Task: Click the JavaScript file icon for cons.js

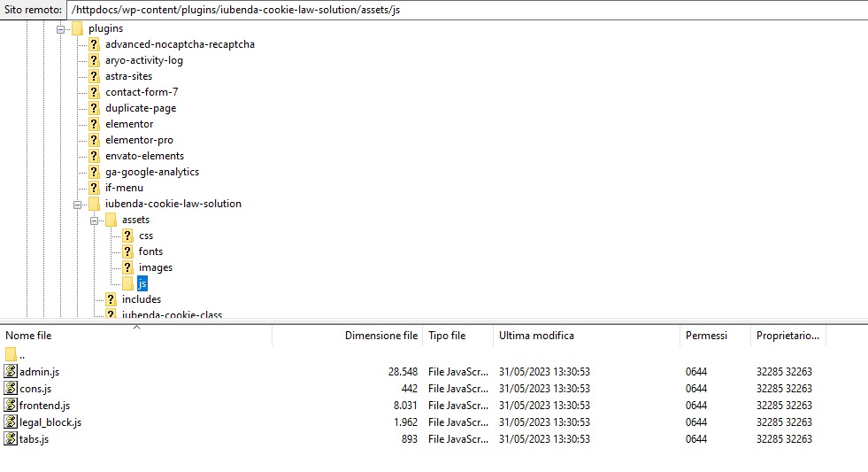Action: (x=11, y=388)
